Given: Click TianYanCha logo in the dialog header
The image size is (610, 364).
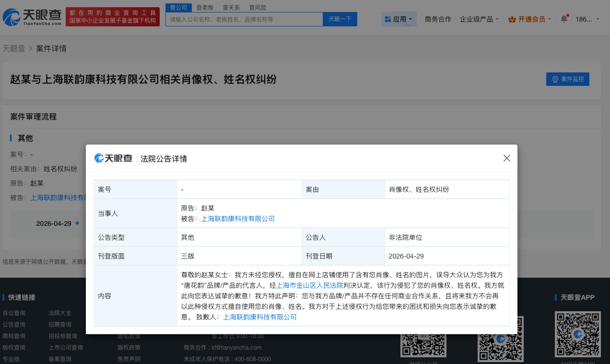Looking at the screenshot, I should pyautogui.click(x=113, y=158).
